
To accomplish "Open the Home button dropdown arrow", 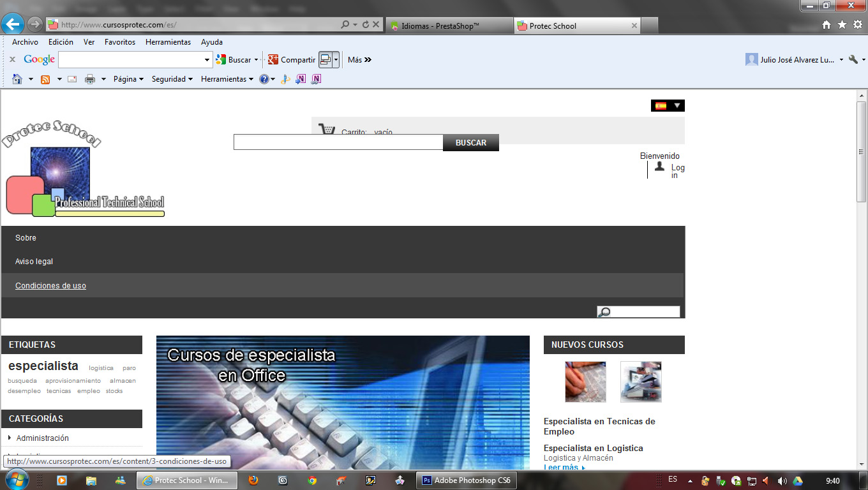I will pyautogui.click(x=31, y=79).
